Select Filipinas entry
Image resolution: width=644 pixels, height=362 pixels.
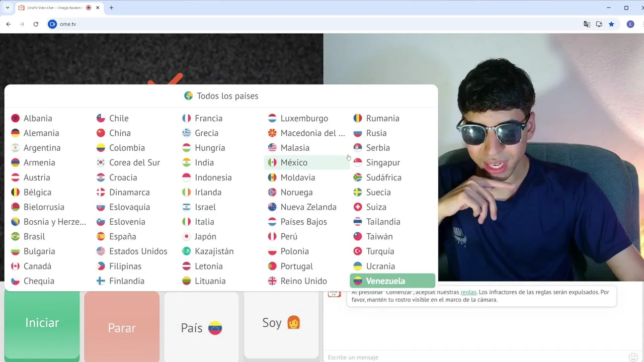click(x=136, y=266)
